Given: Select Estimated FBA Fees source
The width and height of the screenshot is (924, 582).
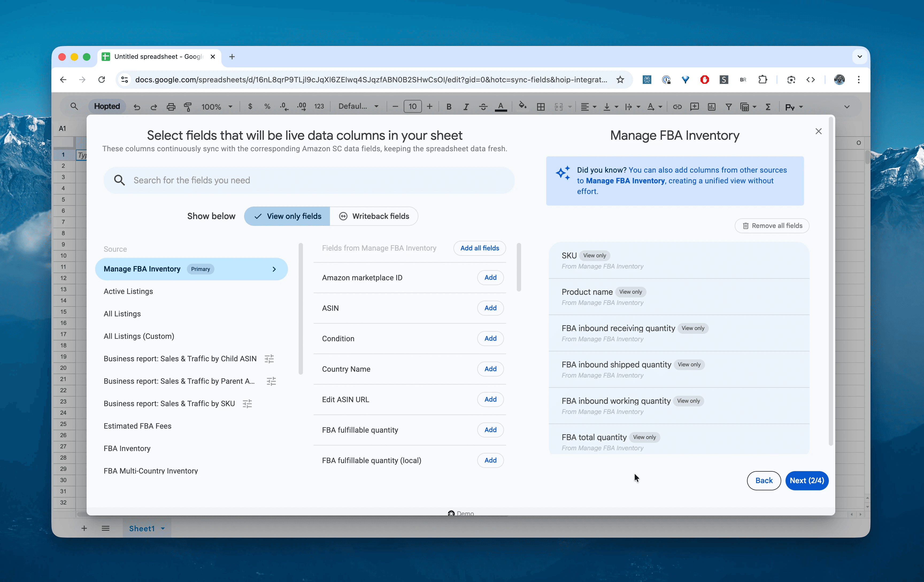Looking at the screenshot, I should pyautogui.click(x=137, y=426).
